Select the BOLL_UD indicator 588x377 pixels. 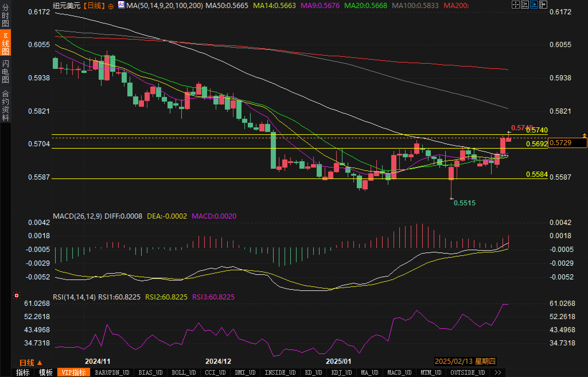(184, 372)
